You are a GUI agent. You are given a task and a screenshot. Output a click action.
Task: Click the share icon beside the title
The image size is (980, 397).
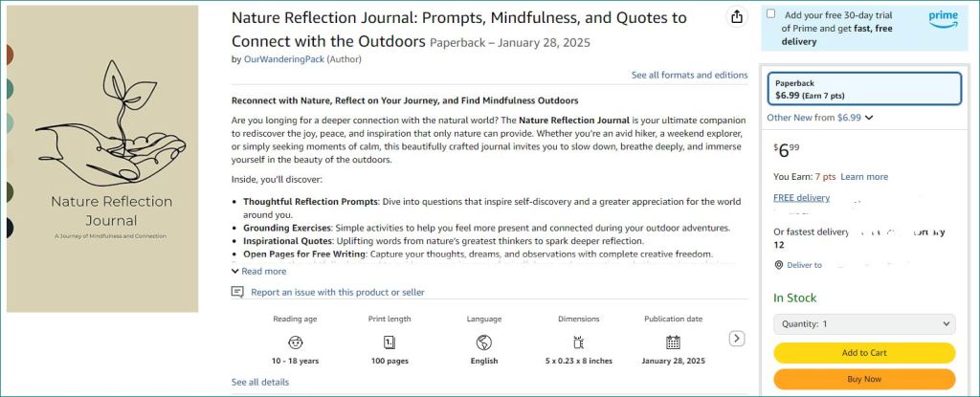(736, 17)
